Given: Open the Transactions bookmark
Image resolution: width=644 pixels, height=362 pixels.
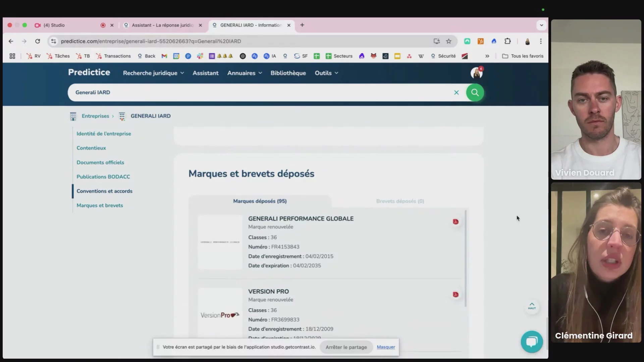Looking at the screenshot, I should [113, 56].
